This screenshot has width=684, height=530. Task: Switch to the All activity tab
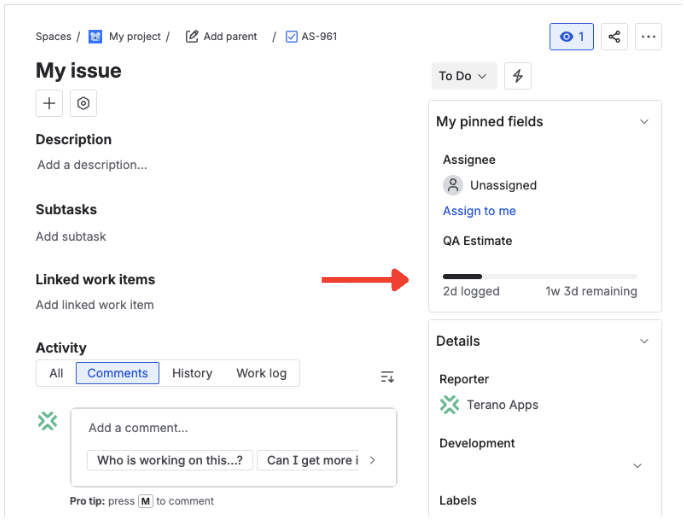pos(56,373)
